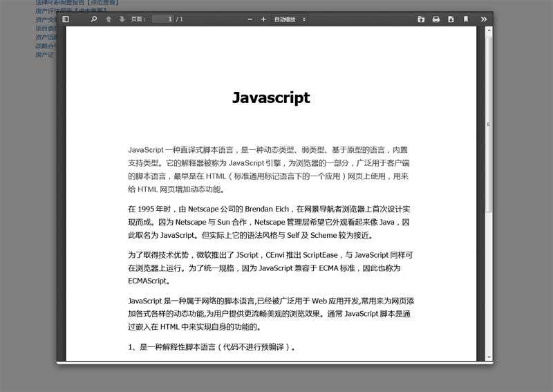Print the PDF document

(x=436, y=19)
